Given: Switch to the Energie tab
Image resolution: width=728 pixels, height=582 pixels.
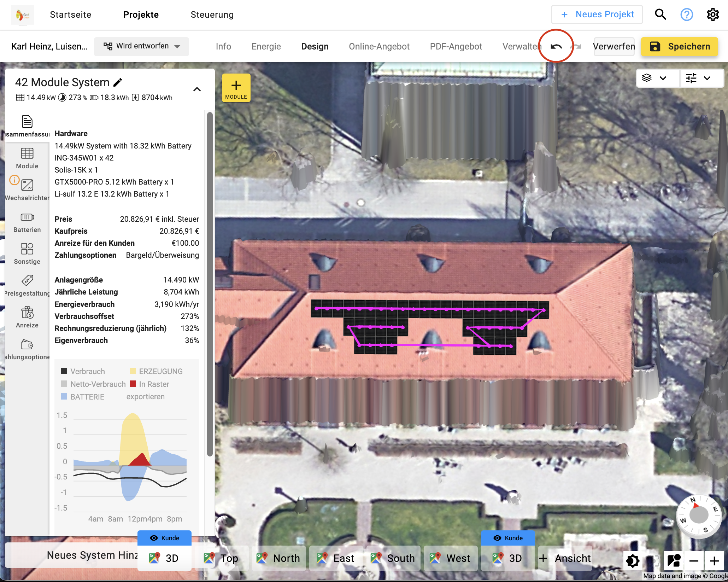Looking at the screenshot, I should coord(266,46).
